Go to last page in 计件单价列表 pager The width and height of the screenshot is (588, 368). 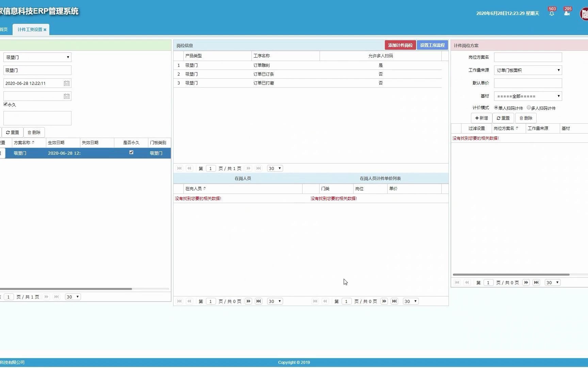[394, 301]
